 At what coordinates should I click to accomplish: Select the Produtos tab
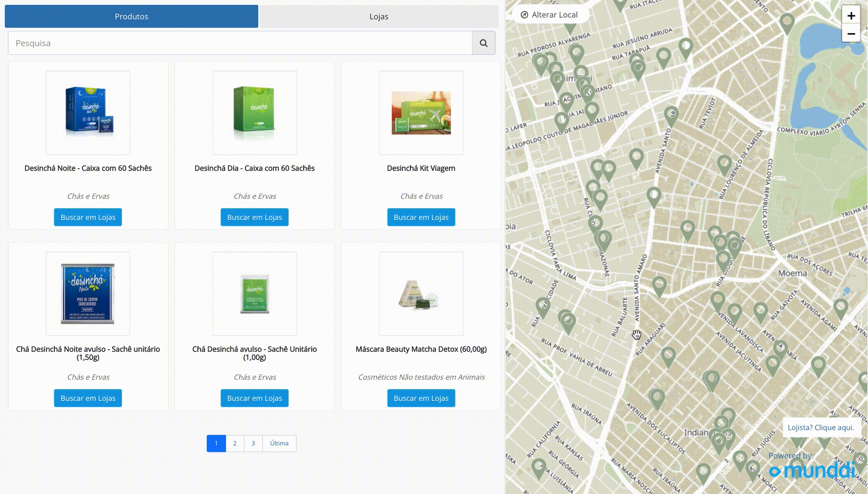click(131, 17)
